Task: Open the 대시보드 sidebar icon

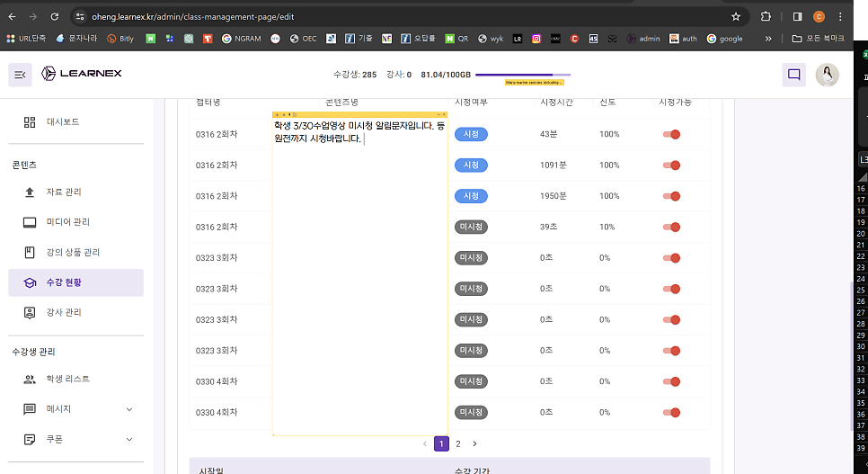Action: [30, 122]
